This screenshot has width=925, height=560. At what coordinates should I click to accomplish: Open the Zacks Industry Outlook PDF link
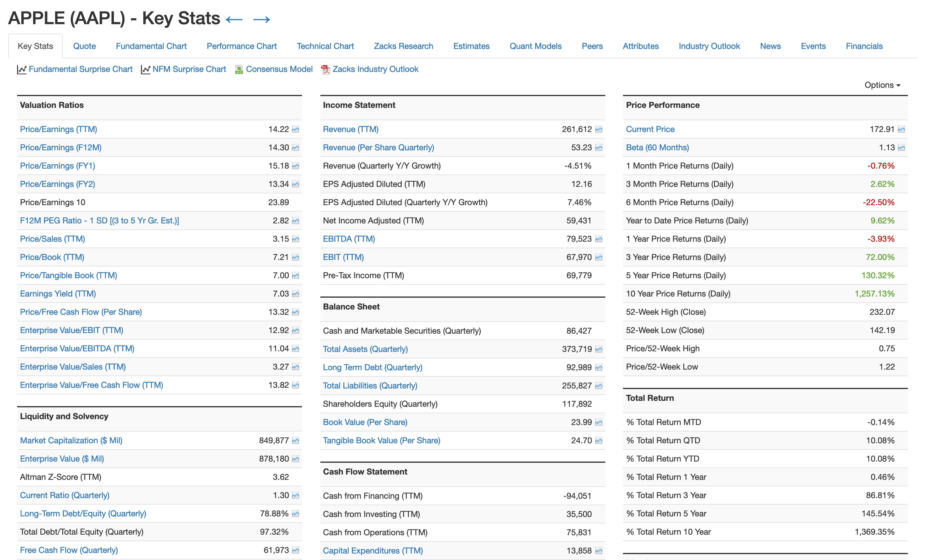pyautogui.click(x=375, y=69)
